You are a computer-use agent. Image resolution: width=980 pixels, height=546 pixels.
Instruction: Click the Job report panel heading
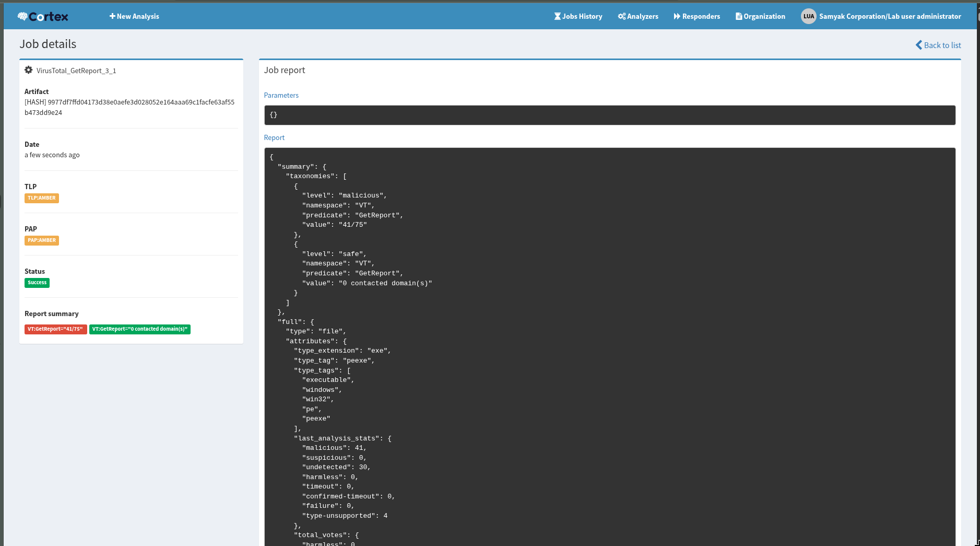285,70
